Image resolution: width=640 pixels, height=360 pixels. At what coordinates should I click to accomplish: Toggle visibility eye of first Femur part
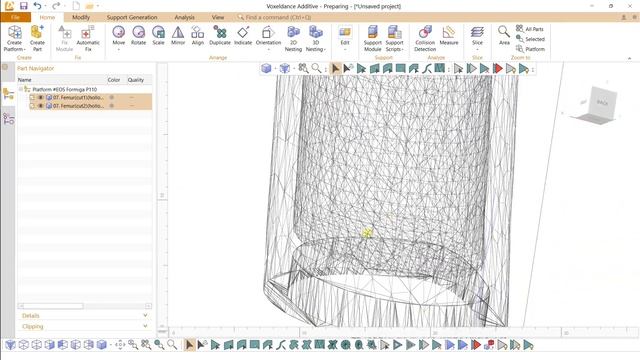pos(40,98)
